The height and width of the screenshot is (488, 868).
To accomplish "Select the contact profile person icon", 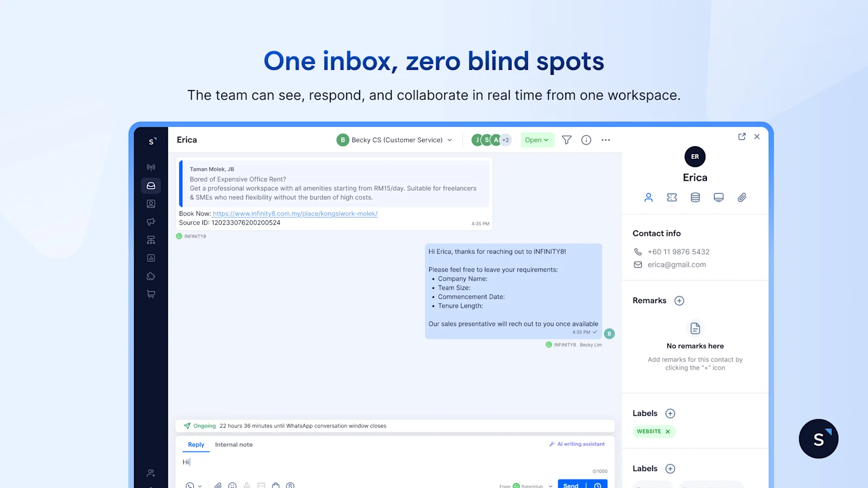I will pyautogui.click(x=648, y=197).
